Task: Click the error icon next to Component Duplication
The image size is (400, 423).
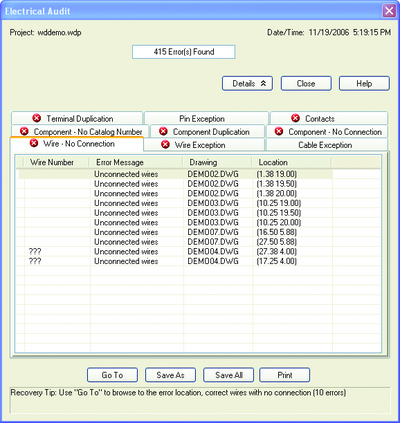Action: [163, 131]
